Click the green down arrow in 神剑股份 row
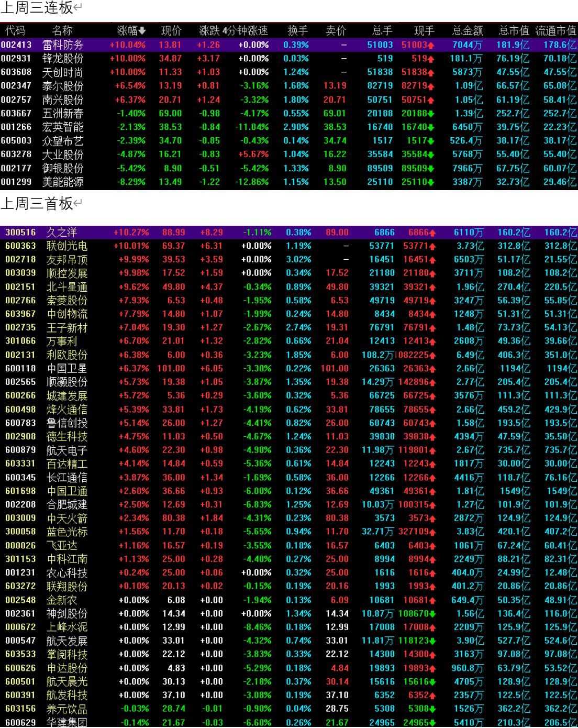Viewport: 578px width, 728px height. 432,614
